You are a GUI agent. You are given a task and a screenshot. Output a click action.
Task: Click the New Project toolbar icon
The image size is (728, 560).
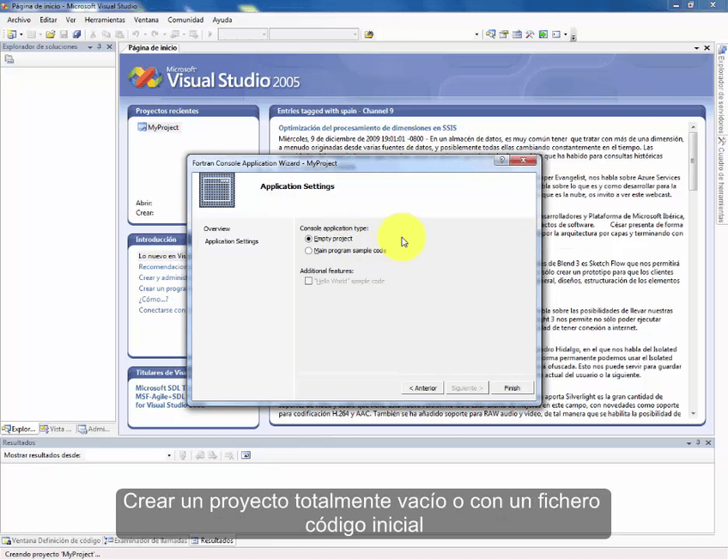pos(11,34)
